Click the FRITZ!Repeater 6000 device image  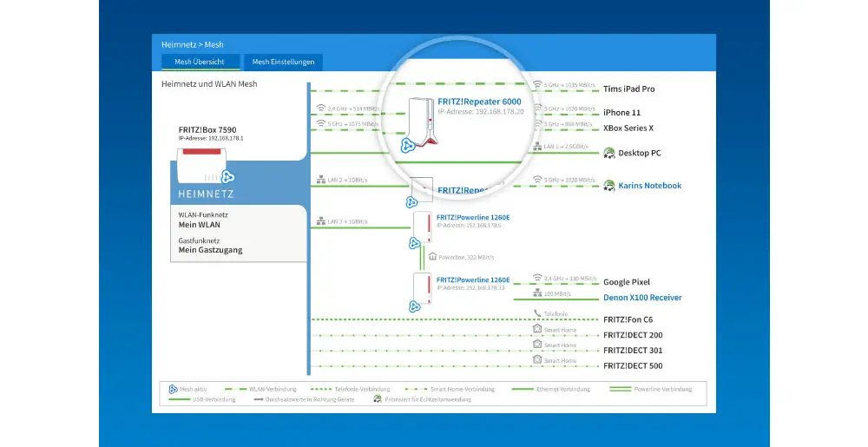pos(422,121)
